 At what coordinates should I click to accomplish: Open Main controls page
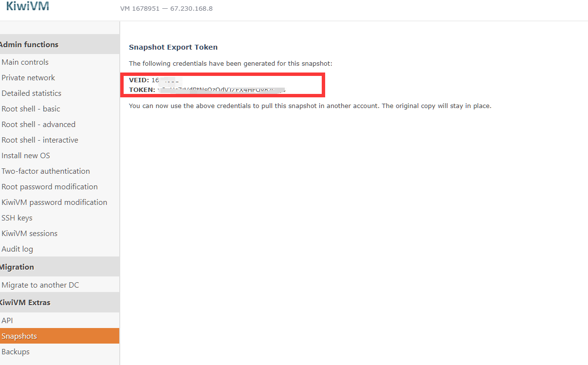point(25,62)
